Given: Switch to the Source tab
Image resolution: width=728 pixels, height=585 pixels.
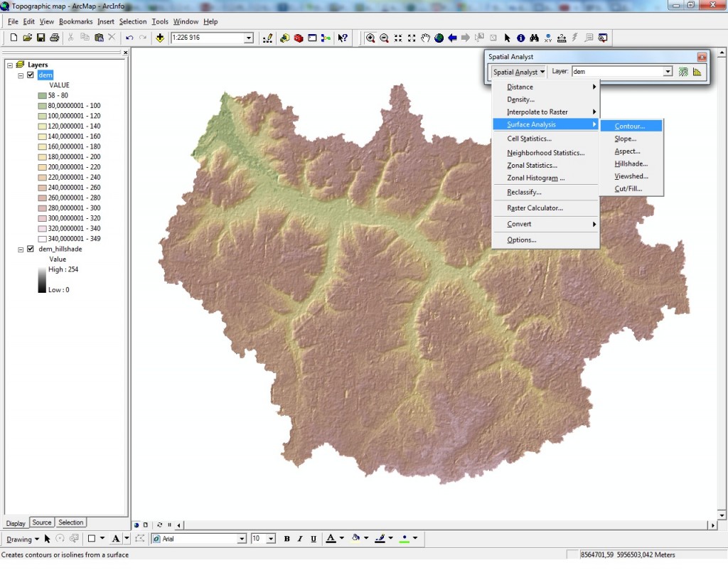Looking at the screenshot, I should click(42, 522).
